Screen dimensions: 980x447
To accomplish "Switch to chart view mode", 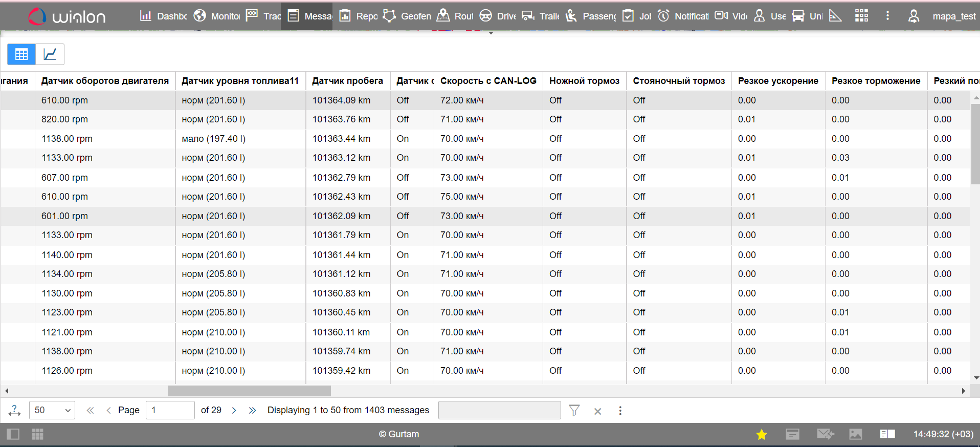I will pos(50,54).
